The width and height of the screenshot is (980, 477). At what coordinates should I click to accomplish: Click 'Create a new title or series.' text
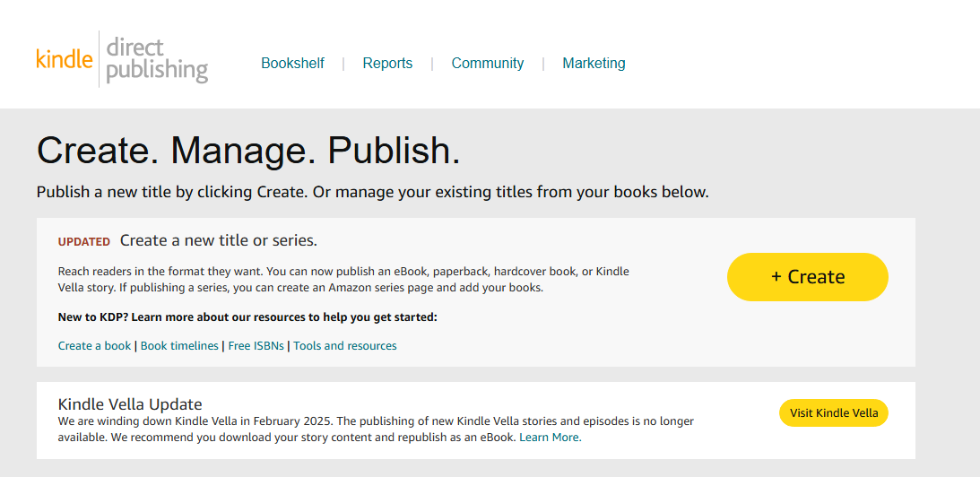point(219,240)
